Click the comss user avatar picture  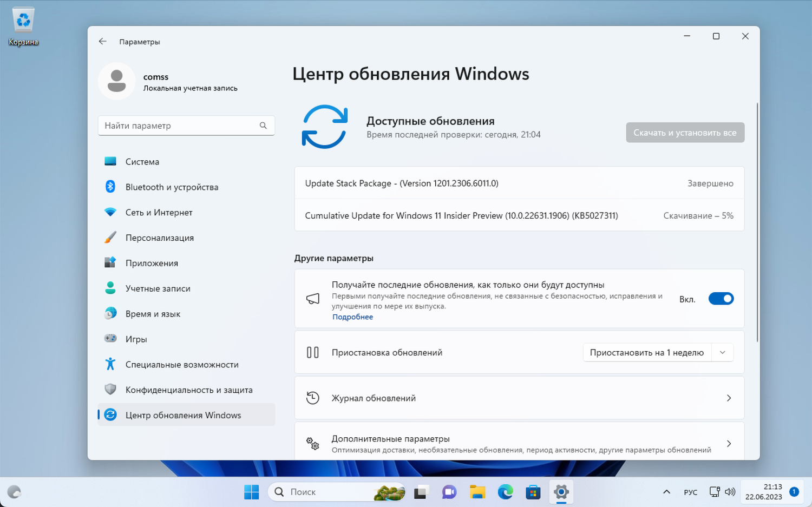point(116,81)
